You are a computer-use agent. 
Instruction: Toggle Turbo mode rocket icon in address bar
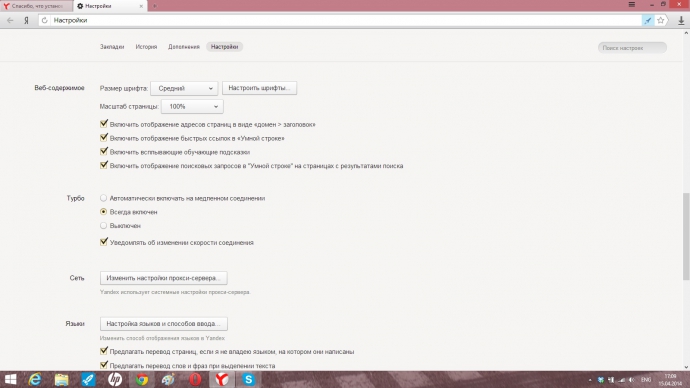pyautogui.click(x=648, y=20)
